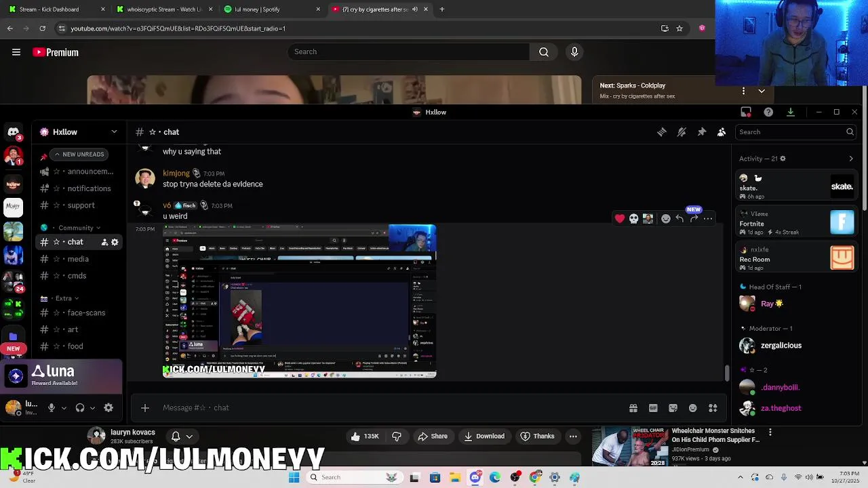The height and width of the screenshot is (488, 868).
Task: Expand headphone output options arrow
Action: 92,408
